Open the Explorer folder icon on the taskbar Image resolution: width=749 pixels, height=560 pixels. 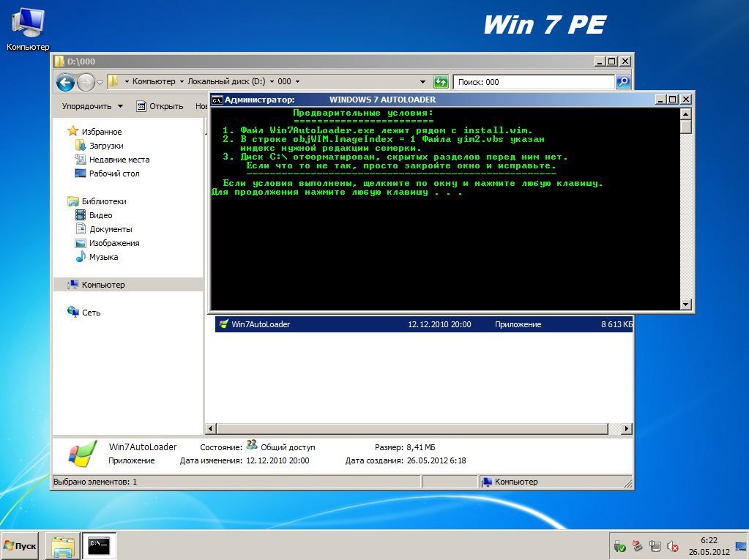[62, 545]
